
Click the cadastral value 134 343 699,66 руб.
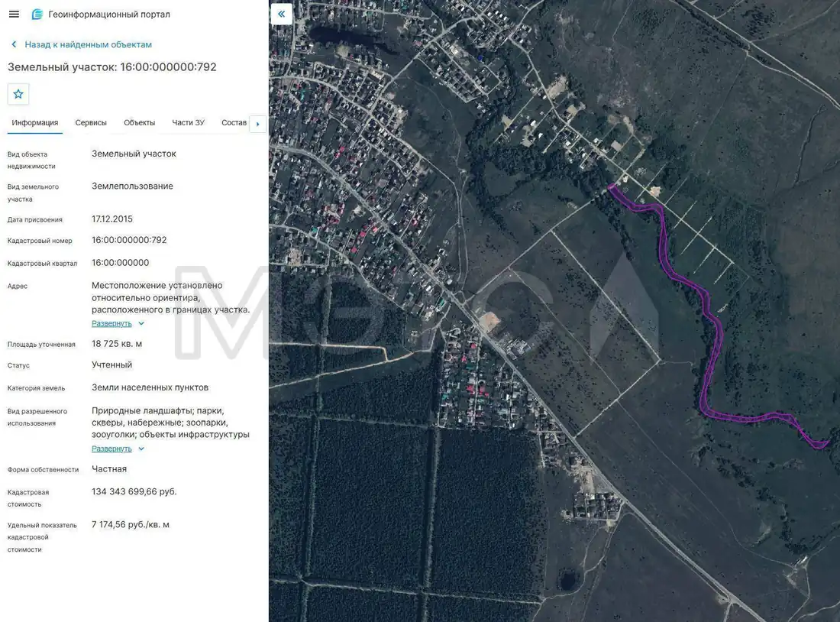(134, 491)
